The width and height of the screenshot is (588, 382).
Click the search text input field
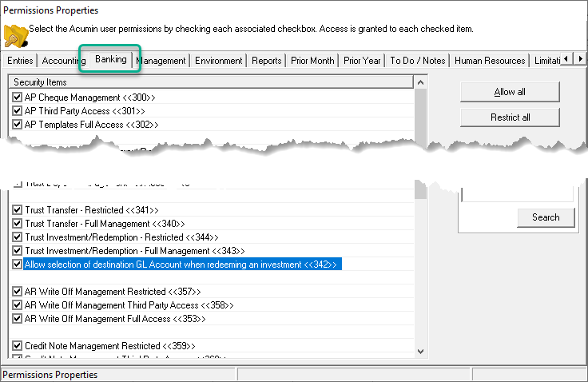518,194
